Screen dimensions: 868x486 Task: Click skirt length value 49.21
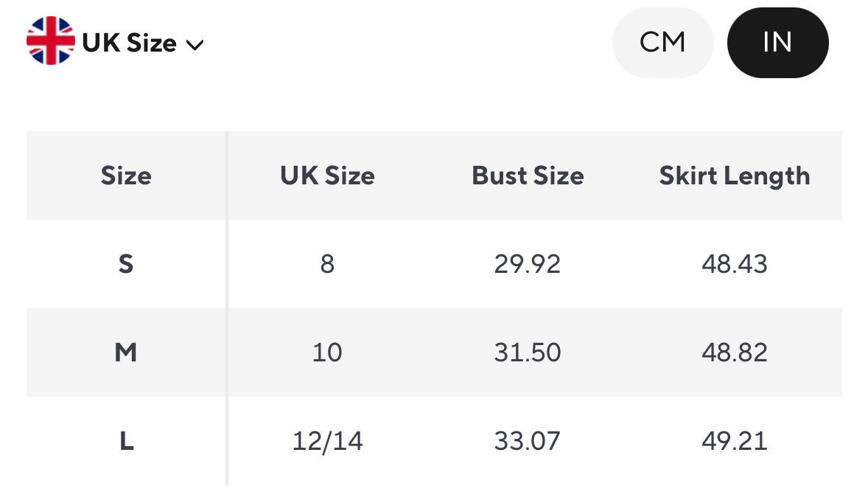[734, 442]
